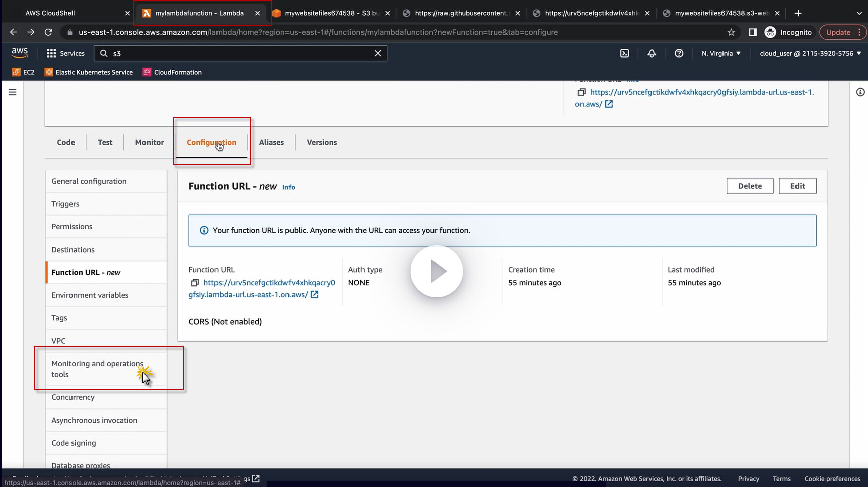Screen dimensions: 868x487
Task: Delete the Function URL
Action: click(x=750, y=186)
